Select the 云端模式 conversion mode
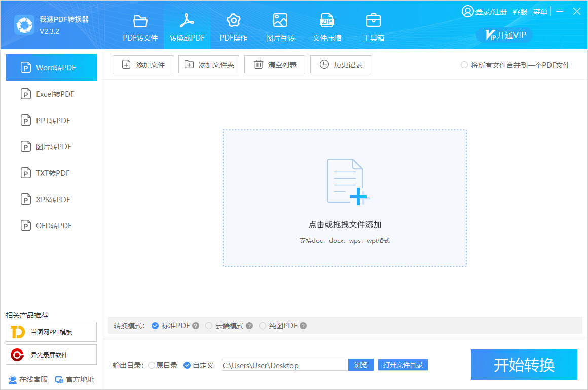 209,326
